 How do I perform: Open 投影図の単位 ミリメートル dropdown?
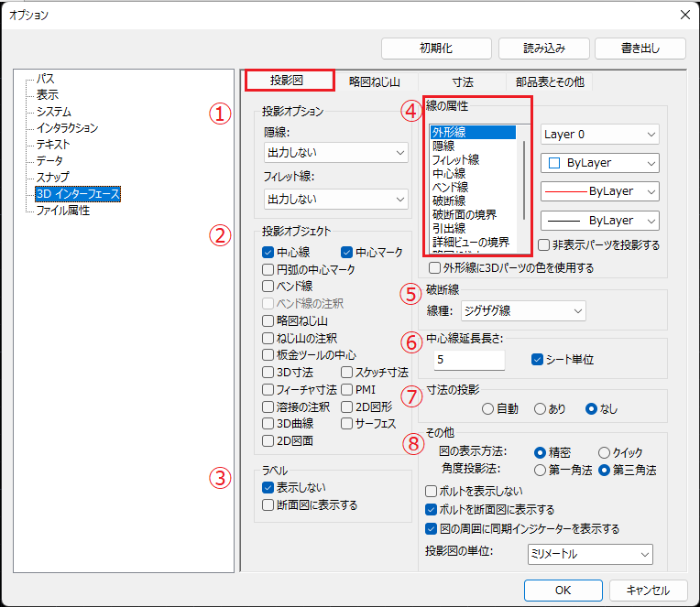[590, 554]
